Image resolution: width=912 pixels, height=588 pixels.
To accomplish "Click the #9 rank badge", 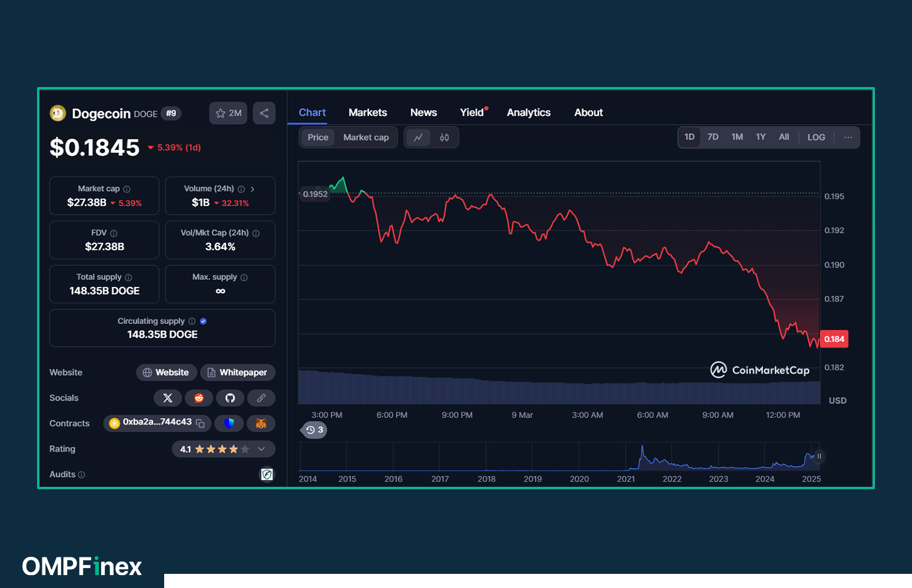I will point(171,113).
